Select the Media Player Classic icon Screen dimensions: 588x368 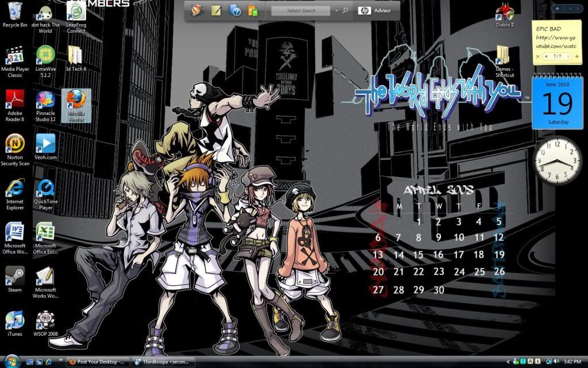[x=15, y=62]
